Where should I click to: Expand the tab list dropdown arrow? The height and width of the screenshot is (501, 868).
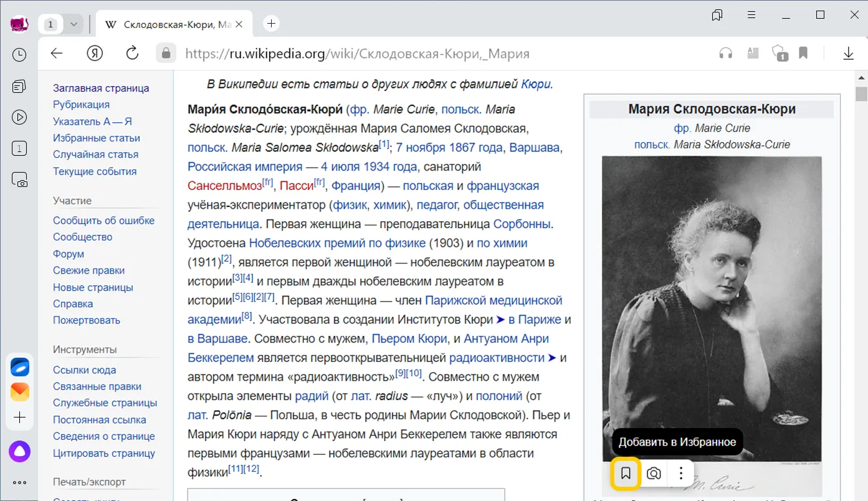coord(74,24)
